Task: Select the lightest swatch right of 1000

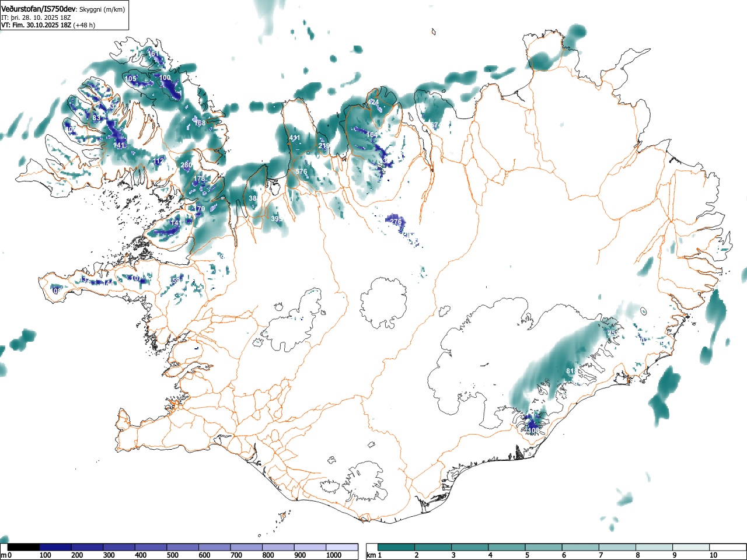Action: pyautogui.click(x=343, y=547)
